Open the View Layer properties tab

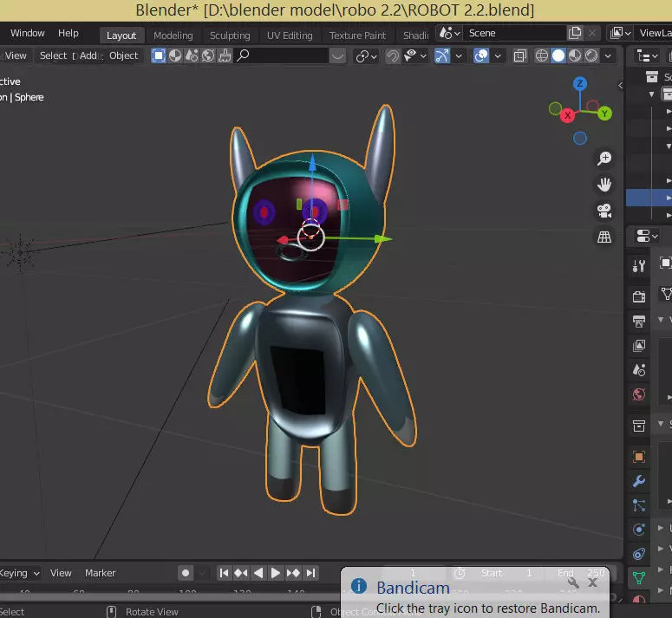coord(638,346)
